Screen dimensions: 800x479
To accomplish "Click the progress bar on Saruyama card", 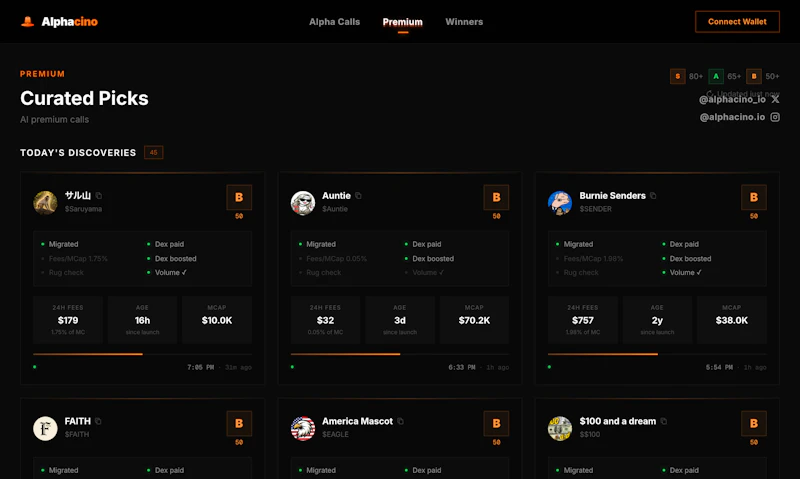I will (142, 354).
